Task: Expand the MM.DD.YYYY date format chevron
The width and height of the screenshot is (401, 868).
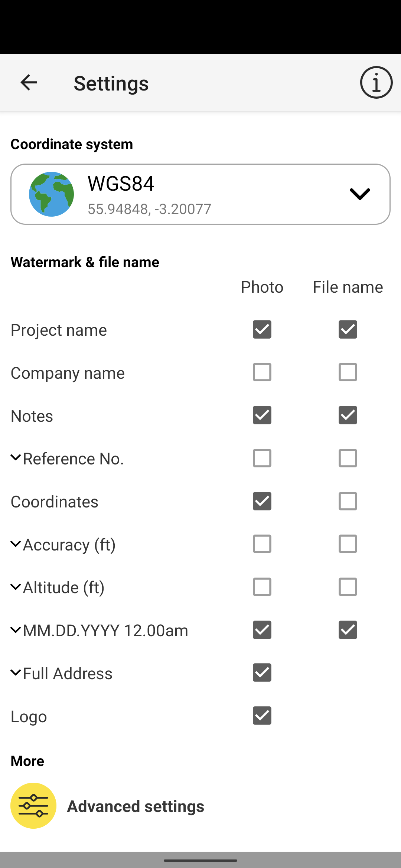Action: click(16, 630)
